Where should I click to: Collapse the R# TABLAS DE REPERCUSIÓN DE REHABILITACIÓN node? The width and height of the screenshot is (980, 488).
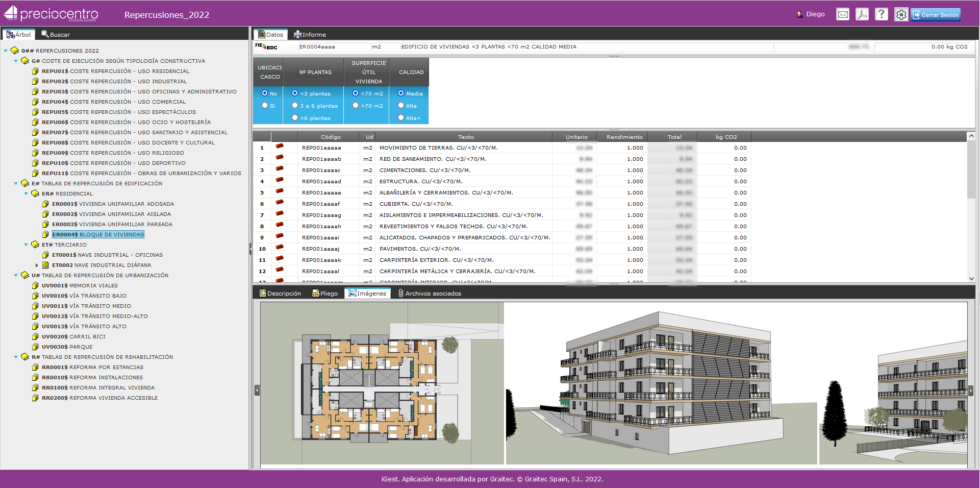[16, 357]
